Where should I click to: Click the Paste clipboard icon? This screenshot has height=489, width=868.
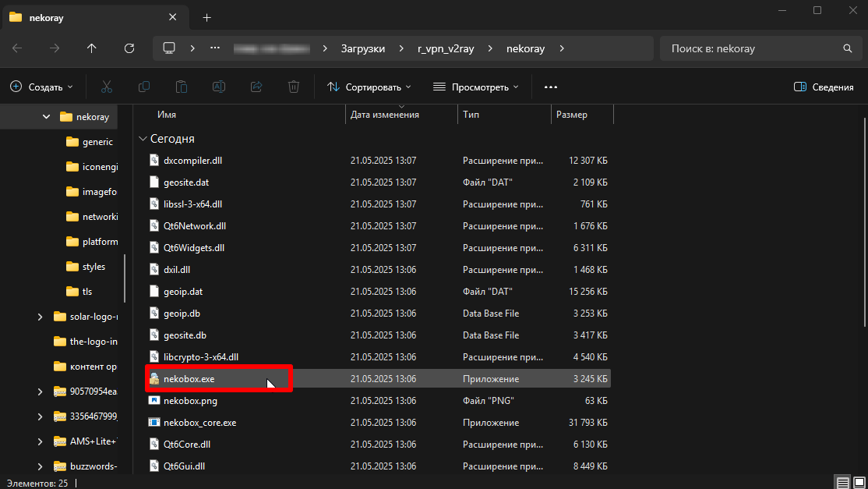[x=182, y=87]
